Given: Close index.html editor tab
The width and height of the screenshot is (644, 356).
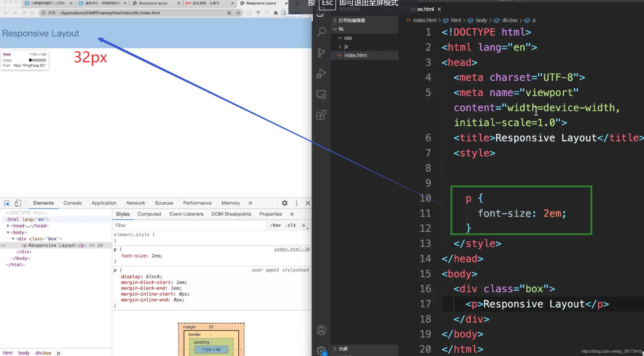Looking at the screenshot, I should [439, 9].
